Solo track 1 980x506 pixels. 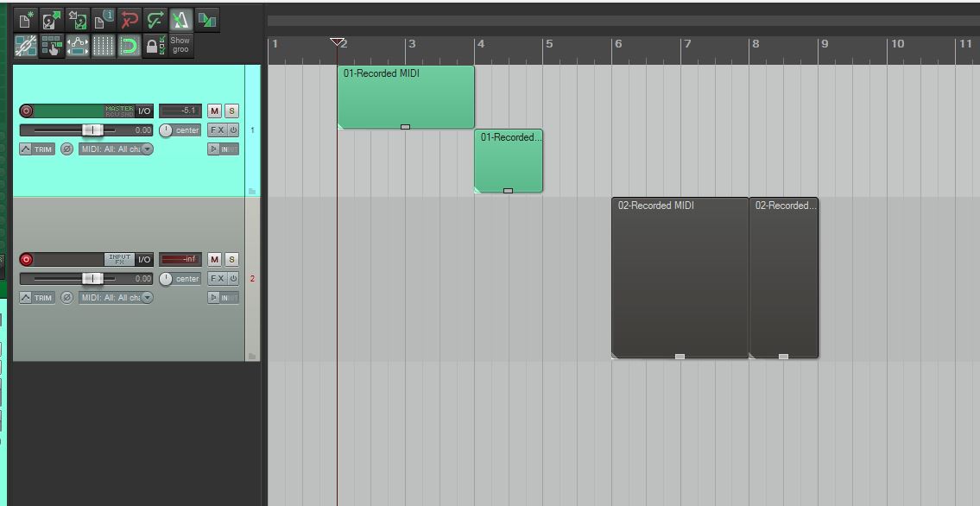tap(231, 111)
